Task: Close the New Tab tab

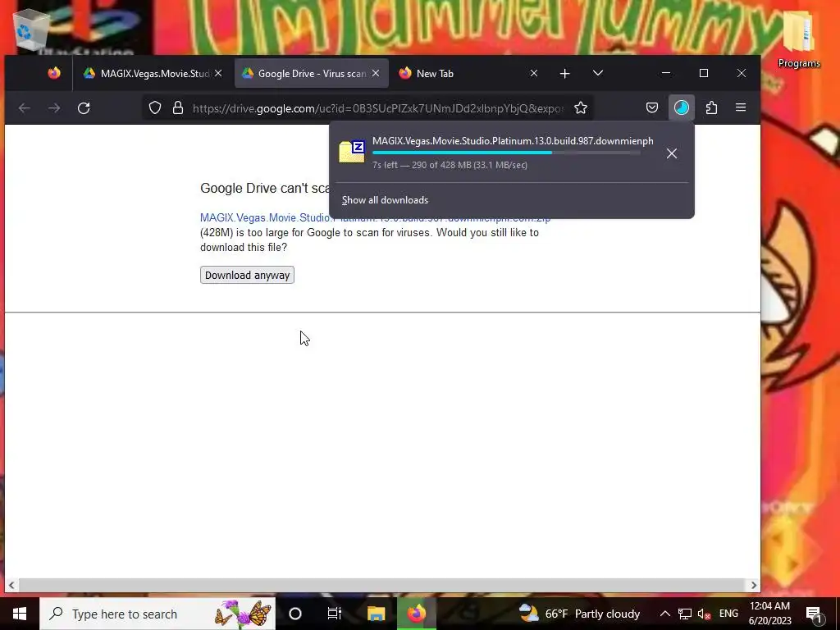Action: pyautogui.click(x=533, y=73)
